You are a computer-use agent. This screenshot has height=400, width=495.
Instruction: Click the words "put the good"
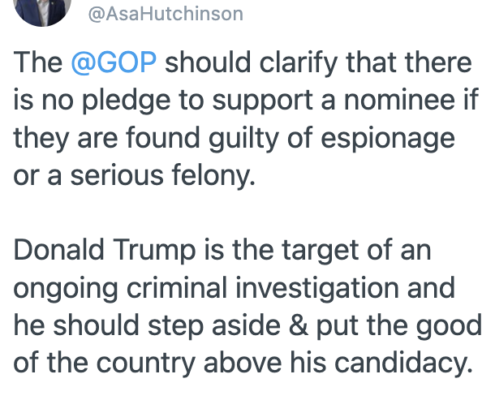(399, 327)
